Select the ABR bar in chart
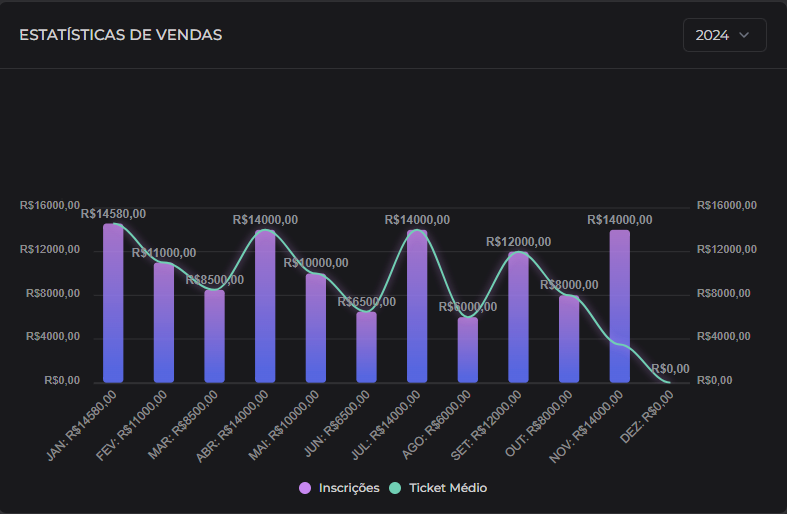The image size is (787, 514). pos(265,306)
